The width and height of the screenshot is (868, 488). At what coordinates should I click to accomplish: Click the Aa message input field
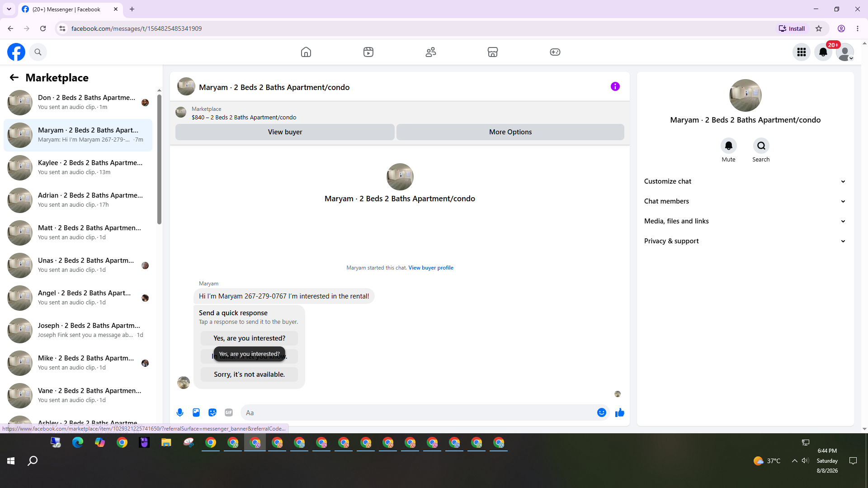pos(418,412)
